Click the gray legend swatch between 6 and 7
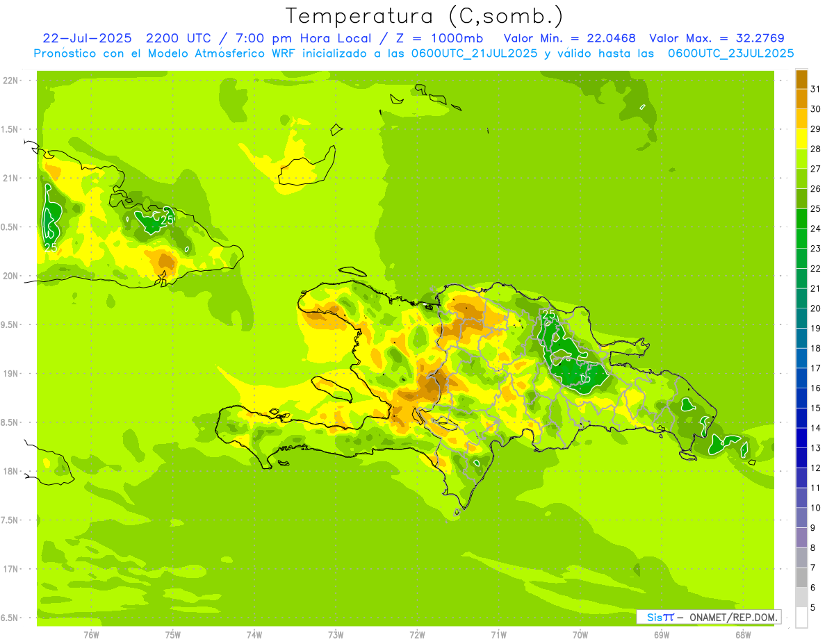This screenshot has width=834, height=644. pyautogui.click(x=801, y=577)
